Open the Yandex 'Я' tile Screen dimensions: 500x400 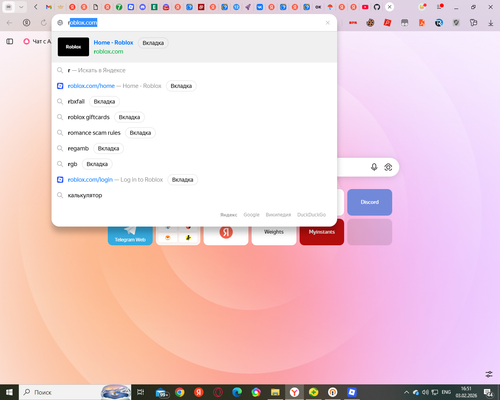(226, 235)
